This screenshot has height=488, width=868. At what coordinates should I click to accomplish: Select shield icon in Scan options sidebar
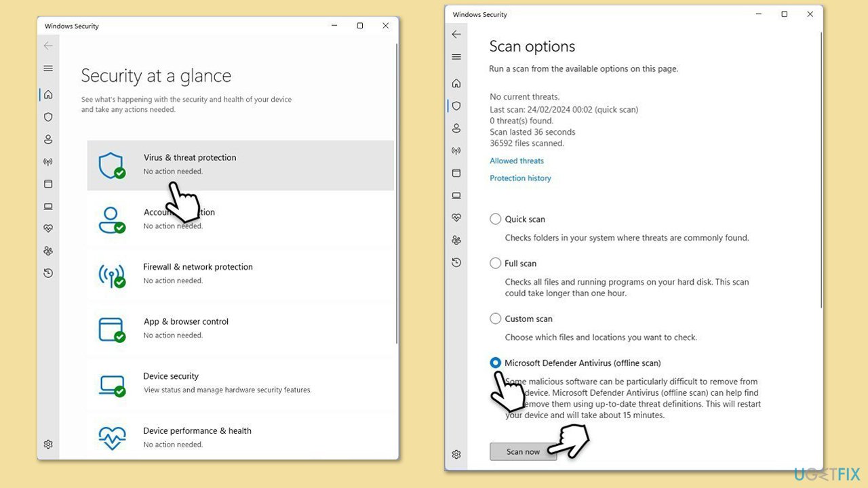coord(456,106)
